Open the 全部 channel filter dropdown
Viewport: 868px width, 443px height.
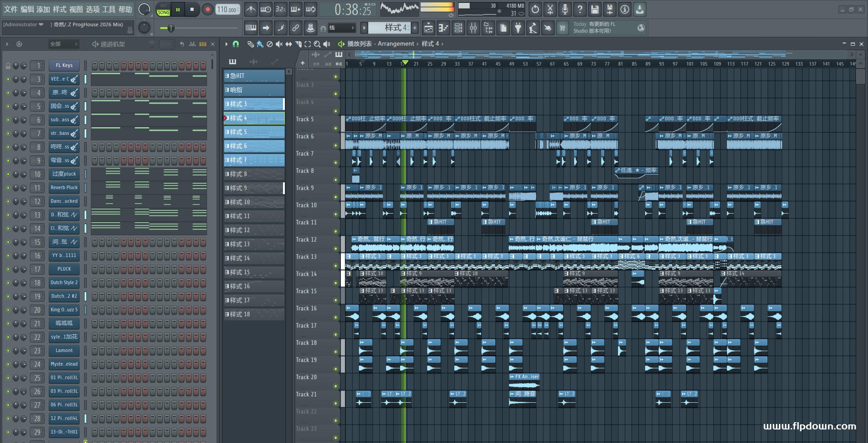(x=63, y=44)
